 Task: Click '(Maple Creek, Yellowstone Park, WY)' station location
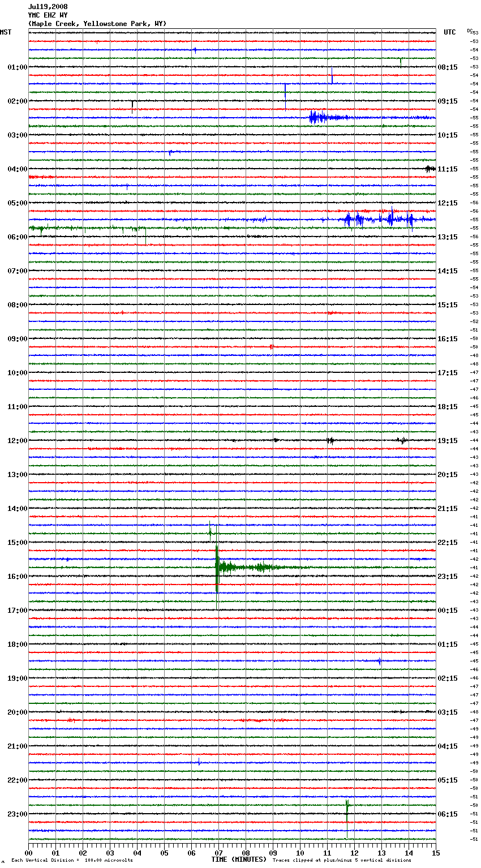tap(97, 24)
